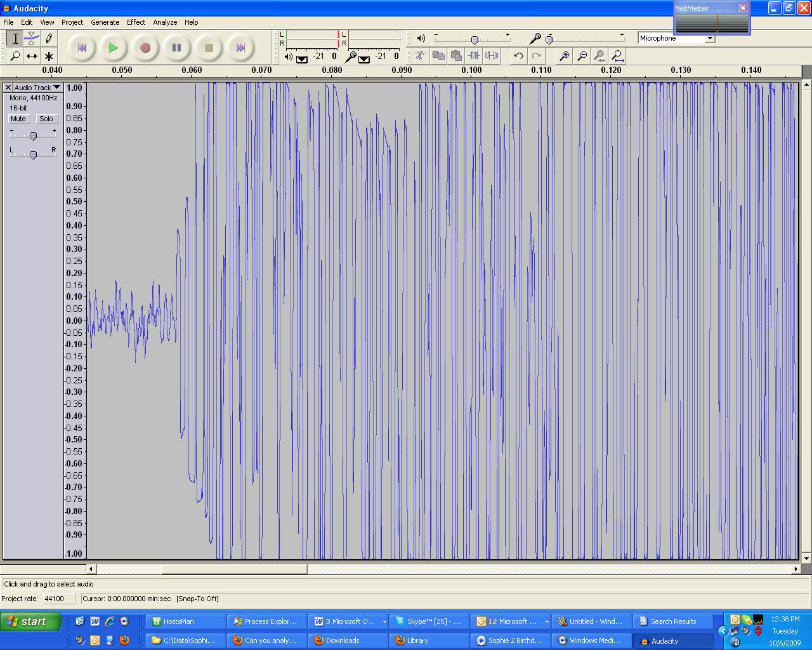This screenshot has width=812, height=650.
Task: Click the Zoom In magnifier button
Action: click(564, 56)
